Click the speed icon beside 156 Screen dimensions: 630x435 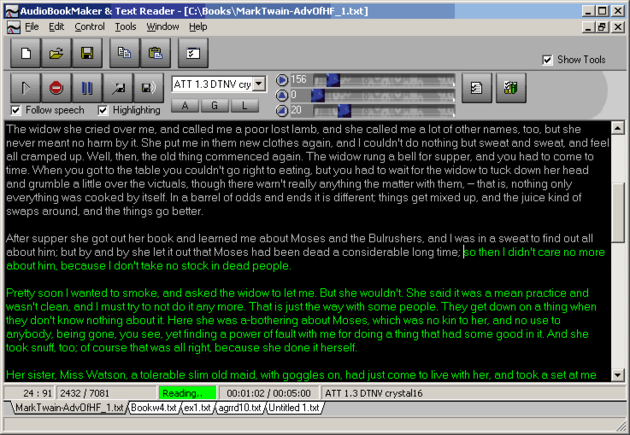(282, 80)
